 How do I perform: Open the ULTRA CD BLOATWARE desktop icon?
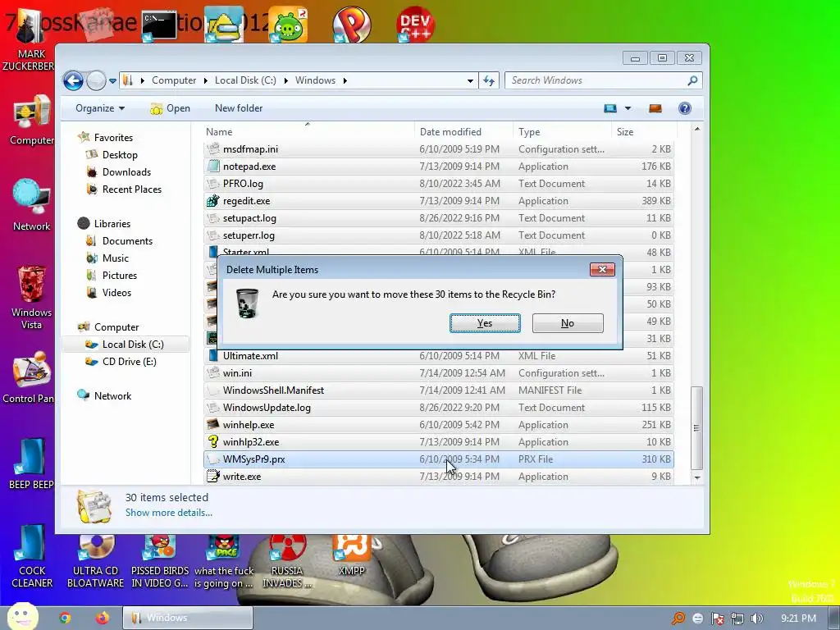[x=95, y=561]
